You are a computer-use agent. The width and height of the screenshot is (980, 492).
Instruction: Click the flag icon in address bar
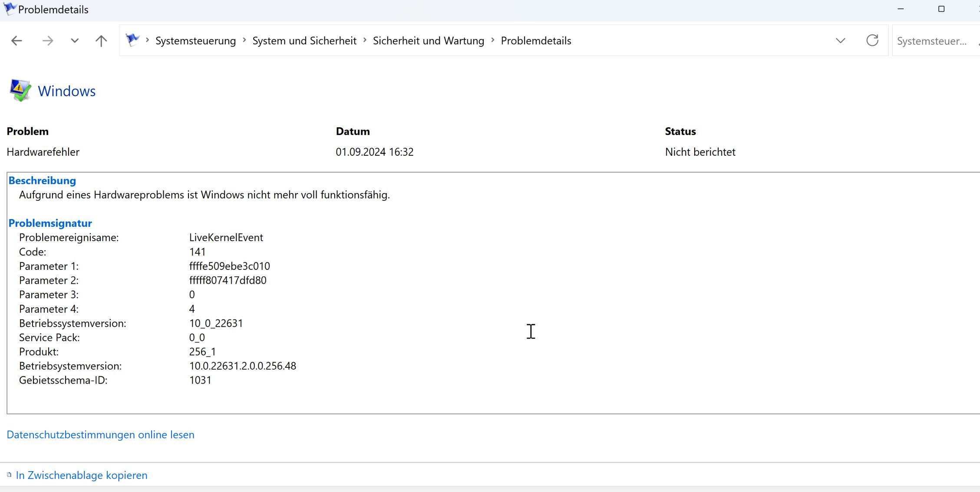click(x=132, y=40)
